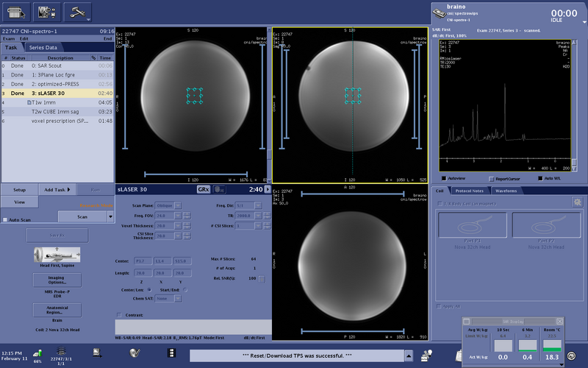Toggle the Auto W/L checkbox
This screenshot has height=368, width=588.
(x=540, y=178)
